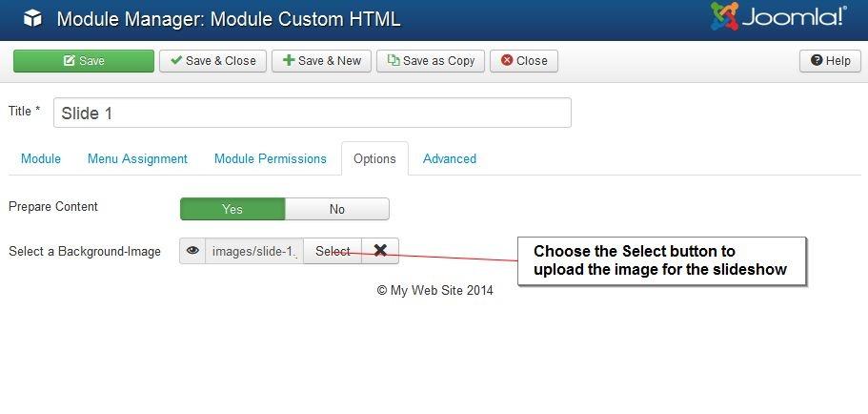Click the images/slide-1 path field
The height and width of the screenshot is (414, 868).
pos(254,251)
